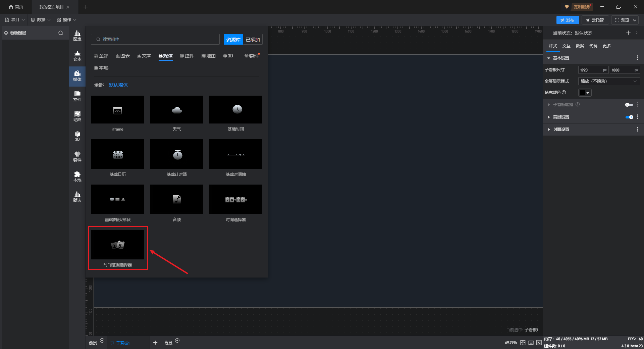
Task: Add a background layer next to 背景
Action: [177, 341]
